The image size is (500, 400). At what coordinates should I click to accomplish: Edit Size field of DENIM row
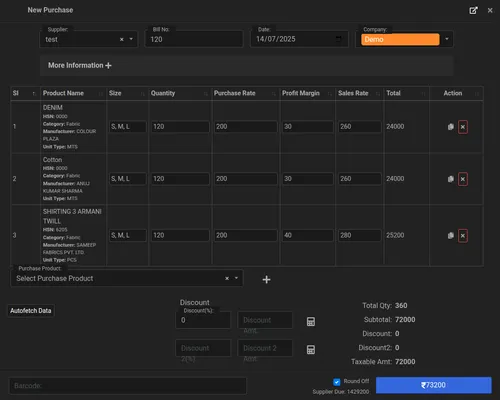coord(128,127)
